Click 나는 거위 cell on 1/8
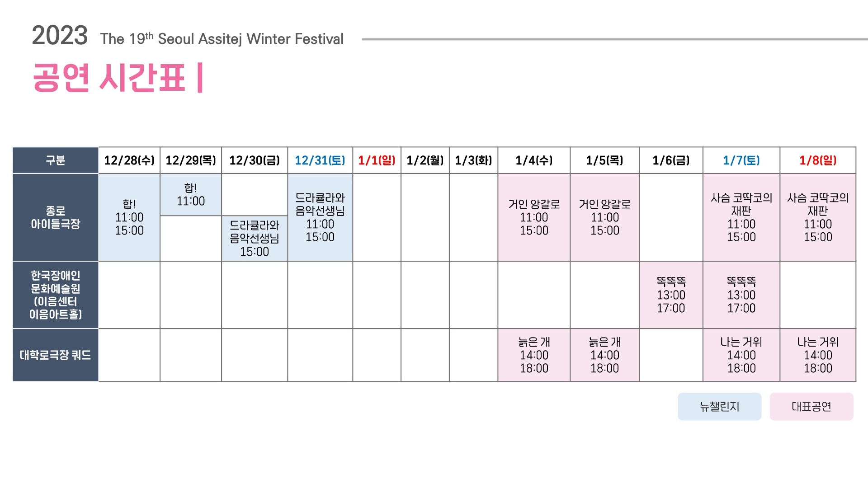 tap(817, 355)
